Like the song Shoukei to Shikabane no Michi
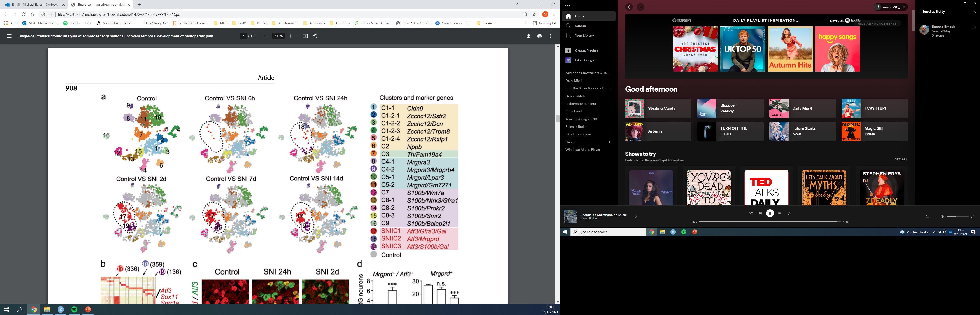This screenshot has width=980, height=315. (635, 217)
